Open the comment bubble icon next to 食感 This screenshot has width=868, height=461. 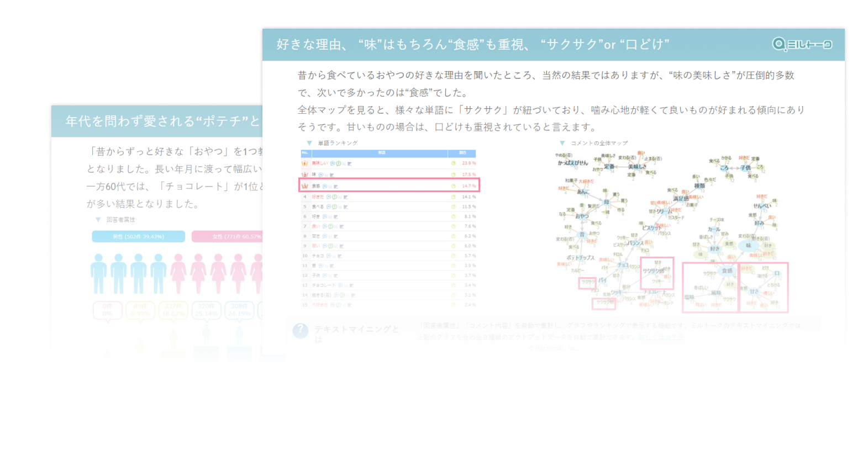pos(325,186)
